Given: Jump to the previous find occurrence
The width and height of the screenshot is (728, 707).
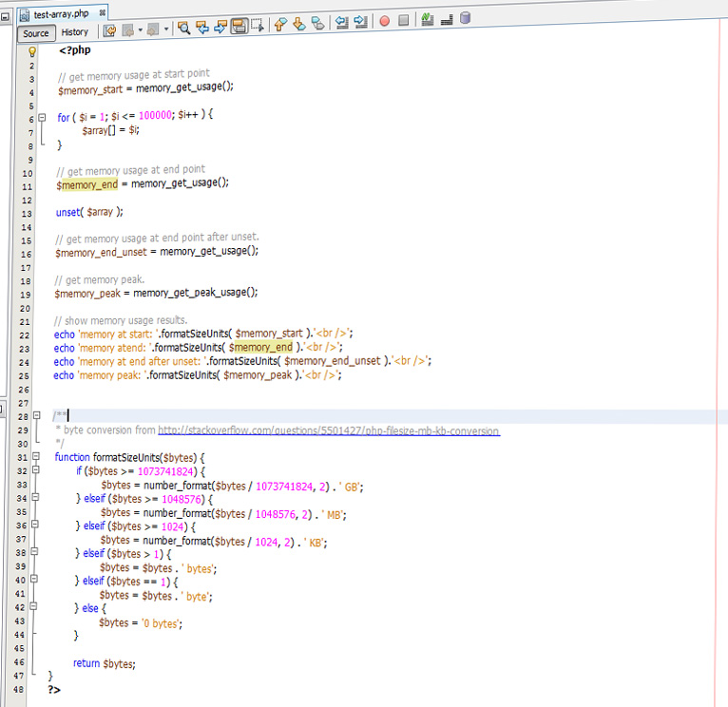Looking at the screenshot, I should pos(202,29).
